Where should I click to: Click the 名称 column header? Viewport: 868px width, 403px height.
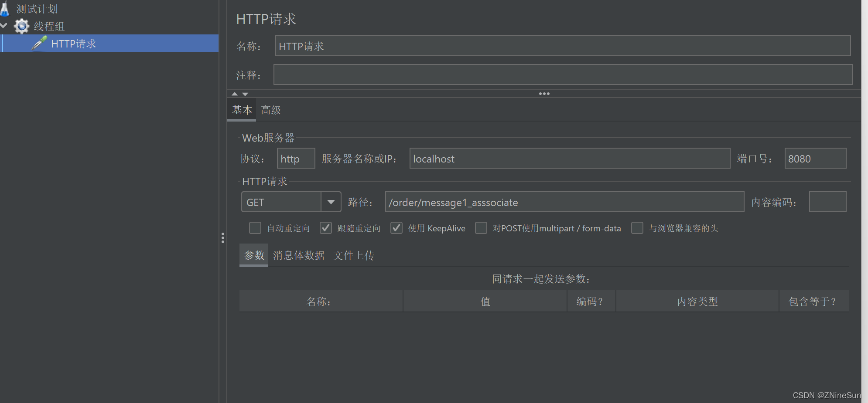321,301
